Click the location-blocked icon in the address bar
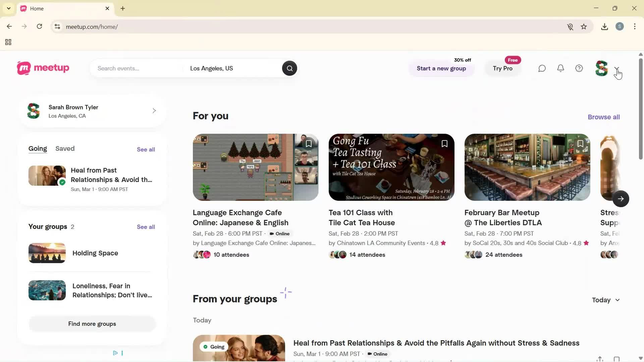 click(571, 26)
